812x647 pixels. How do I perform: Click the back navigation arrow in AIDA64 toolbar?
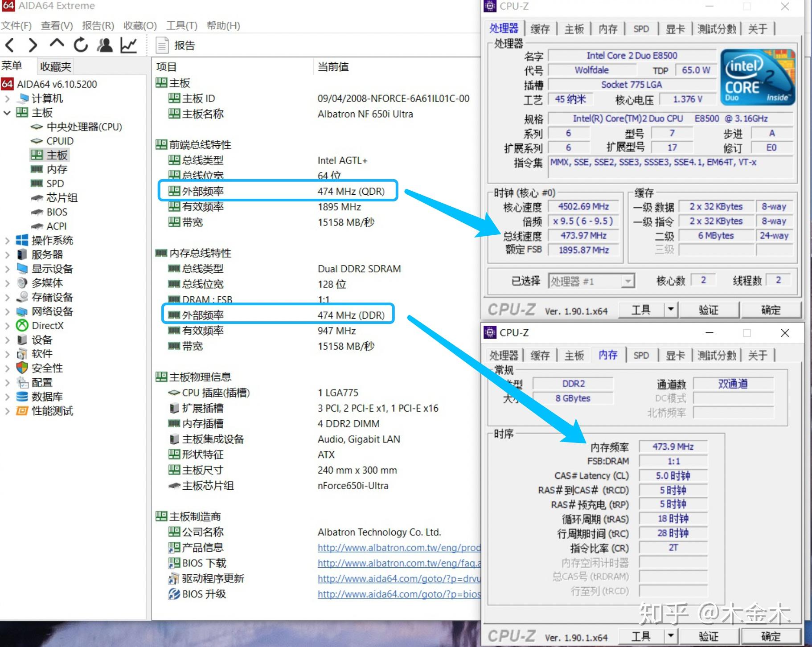(10, 45)
